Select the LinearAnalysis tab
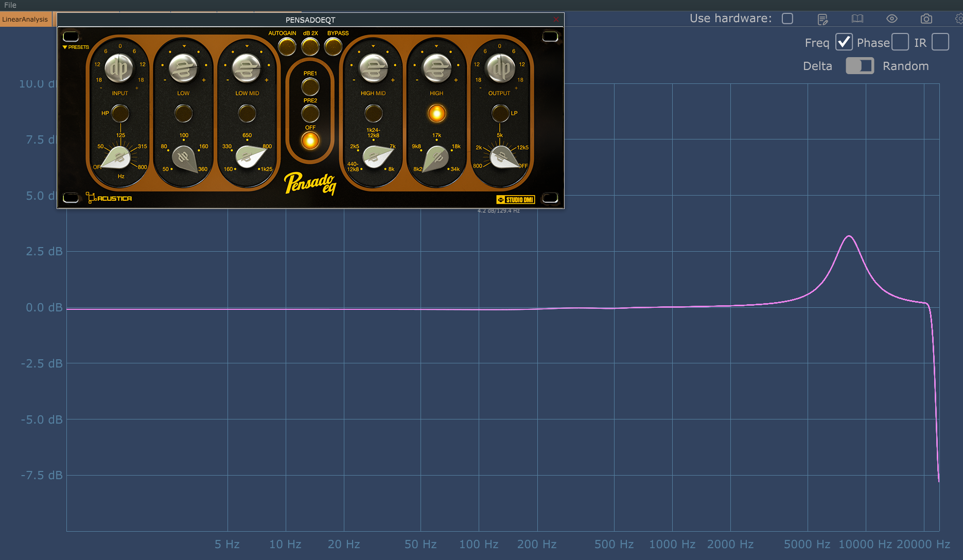The height and width of the screenshot is (560, 963). tap(25, 20)
